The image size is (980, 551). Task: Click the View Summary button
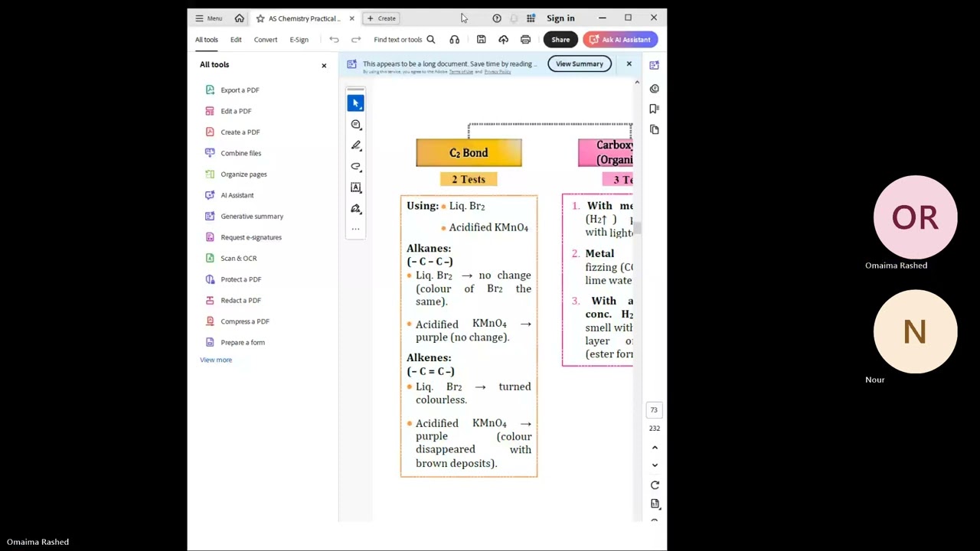[x=580, y=64]
